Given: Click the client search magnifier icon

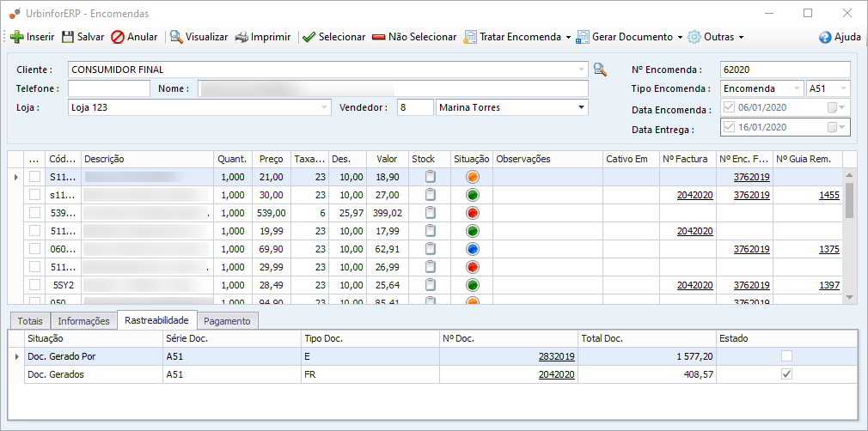Looking at the screenshot, I should point(600,70).
